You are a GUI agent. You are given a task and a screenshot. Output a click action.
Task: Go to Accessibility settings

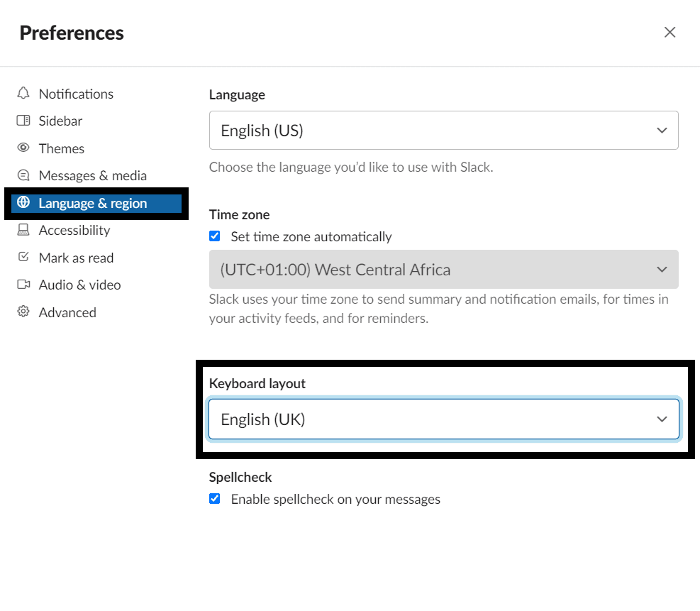pyautogui.click(x=74, y=230)
